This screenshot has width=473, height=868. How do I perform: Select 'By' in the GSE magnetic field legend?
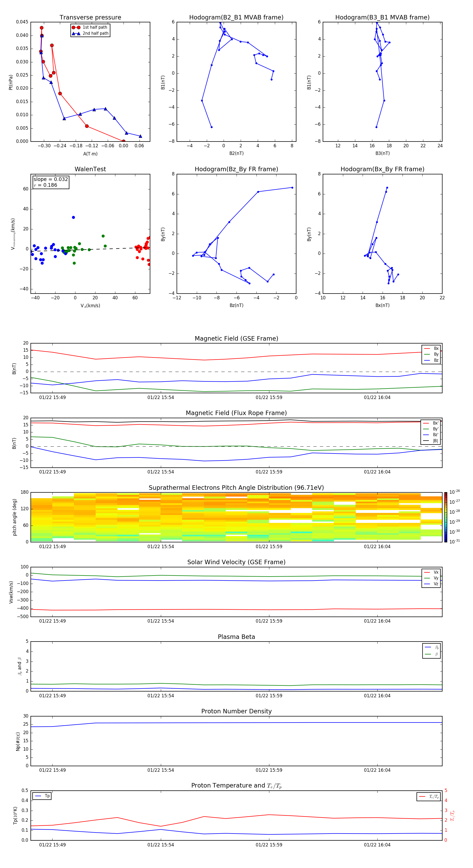[431, 355]
